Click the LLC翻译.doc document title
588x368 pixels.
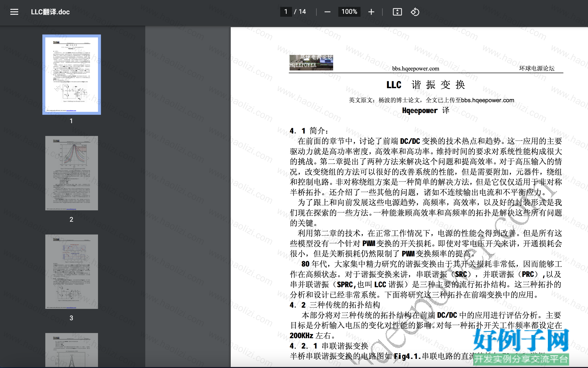(50, 12)
